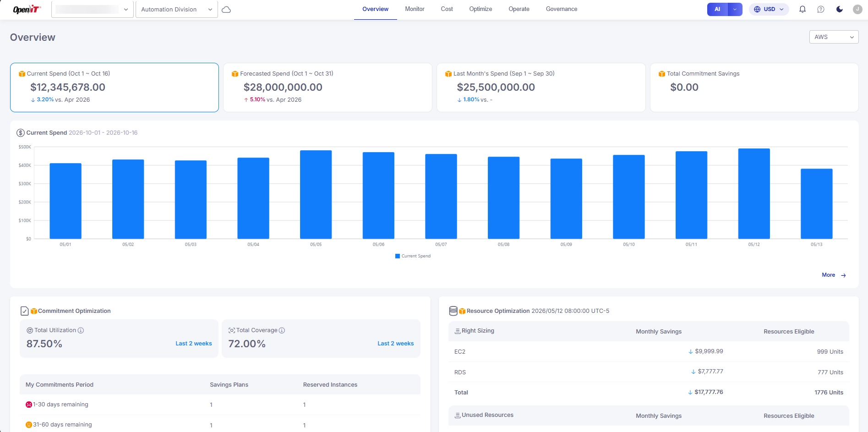Image resolution: width=868 pixels, height=432 pixels.
Task: Click the red face icon for 1-30 days
Action: click(x=29, y=405)
